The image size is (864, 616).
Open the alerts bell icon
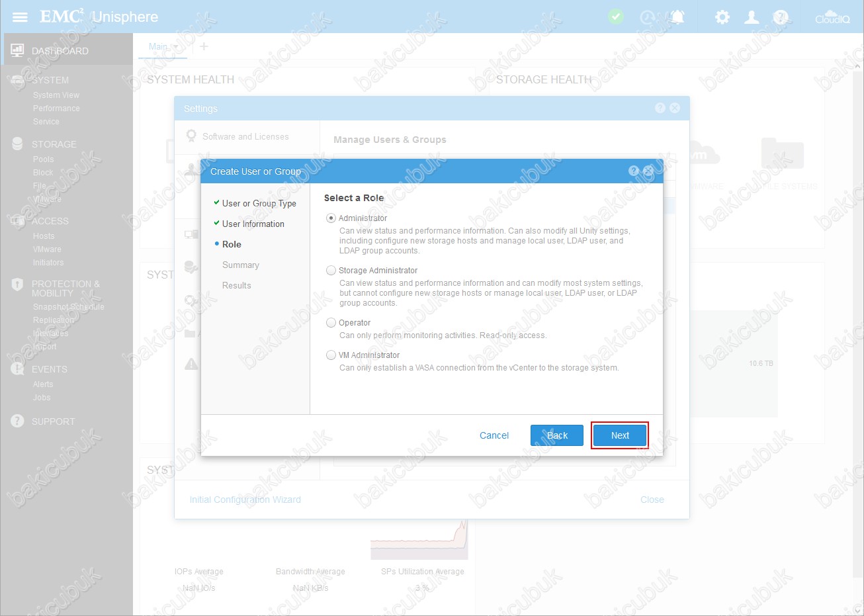tap(677, 17)
